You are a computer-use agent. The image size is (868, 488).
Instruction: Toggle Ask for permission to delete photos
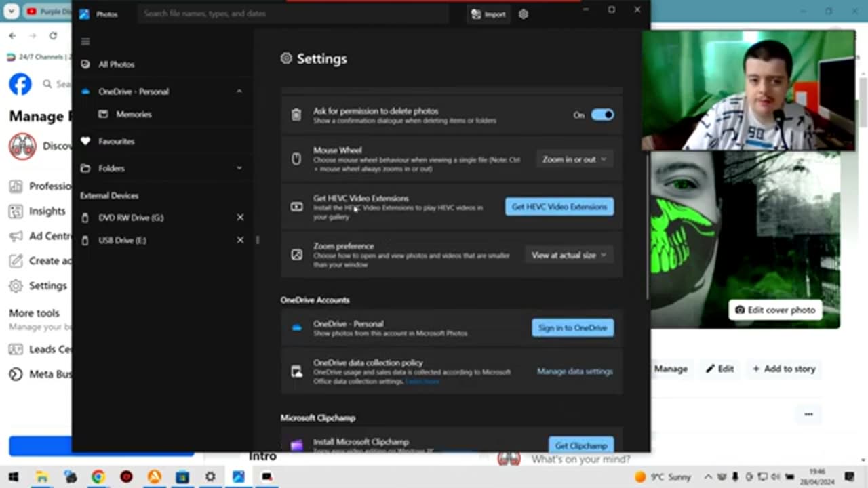pos(602,115)
